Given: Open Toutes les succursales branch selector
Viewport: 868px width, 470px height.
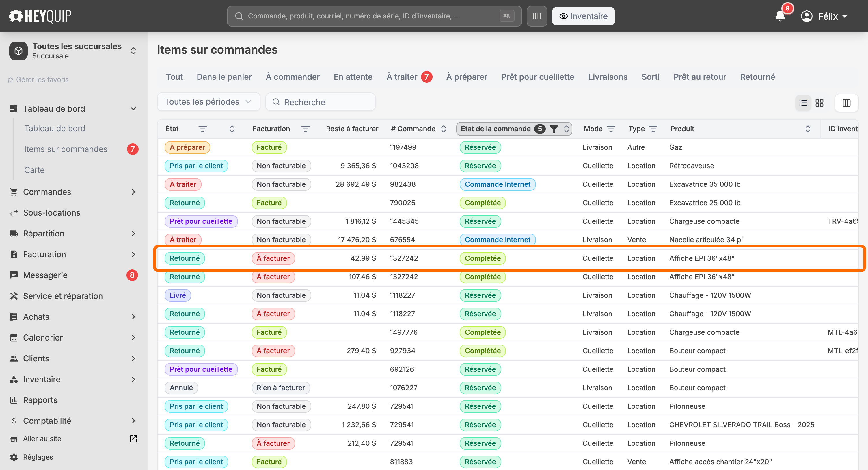Looking at the screenshot, I should click(x=73, y=51).
